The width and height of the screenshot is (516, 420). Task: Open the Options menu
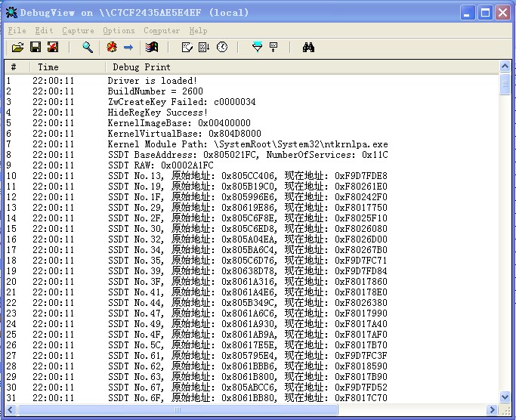[119, 31]
